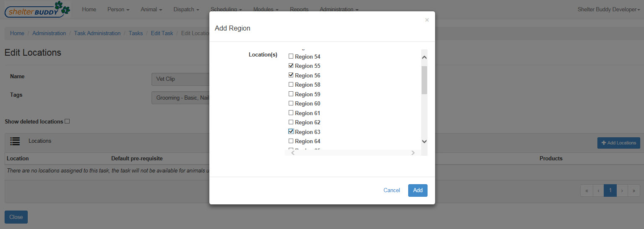This screenshot has width=644, height=229.
Task: Open the Reports menu item
Action: tap(299, 9)
